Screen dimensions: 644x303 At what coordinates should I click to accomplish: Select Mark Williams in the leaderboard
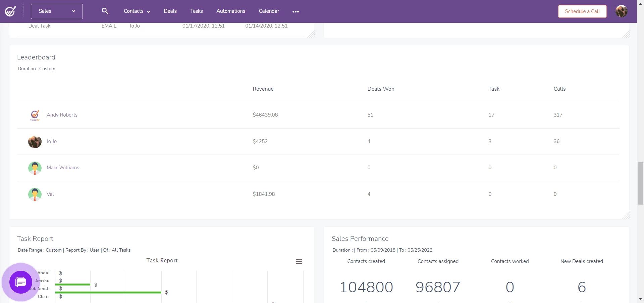click(x=63, y=168)
